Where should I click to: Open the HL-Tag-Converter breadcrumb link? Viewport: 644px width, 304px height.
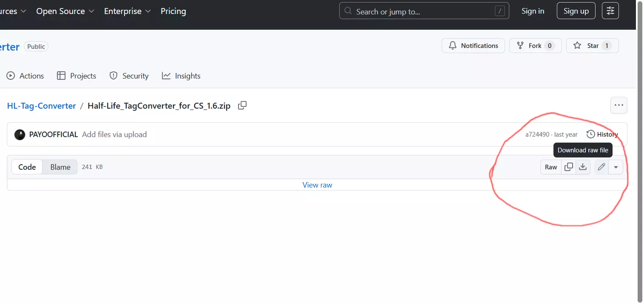(41, 106)
